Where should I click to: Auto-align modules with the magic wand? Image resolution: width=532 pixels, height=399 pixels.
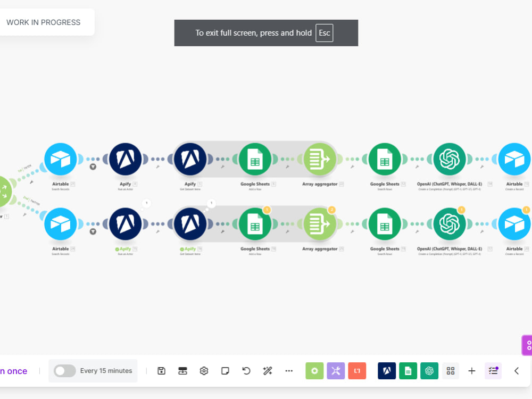(268, 371)
